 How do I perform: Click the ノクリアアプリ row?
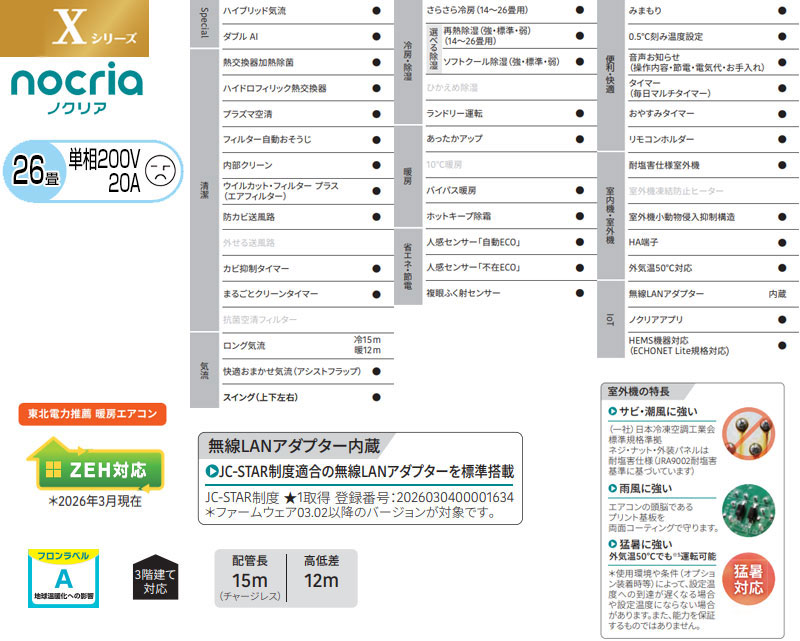point(713,320)
